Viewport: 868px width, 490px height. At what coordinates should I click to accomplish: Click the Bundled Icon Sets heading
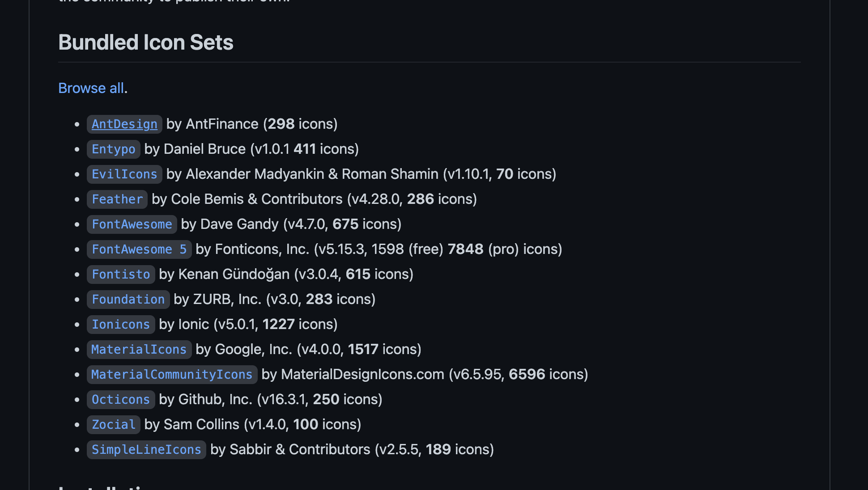146,42
